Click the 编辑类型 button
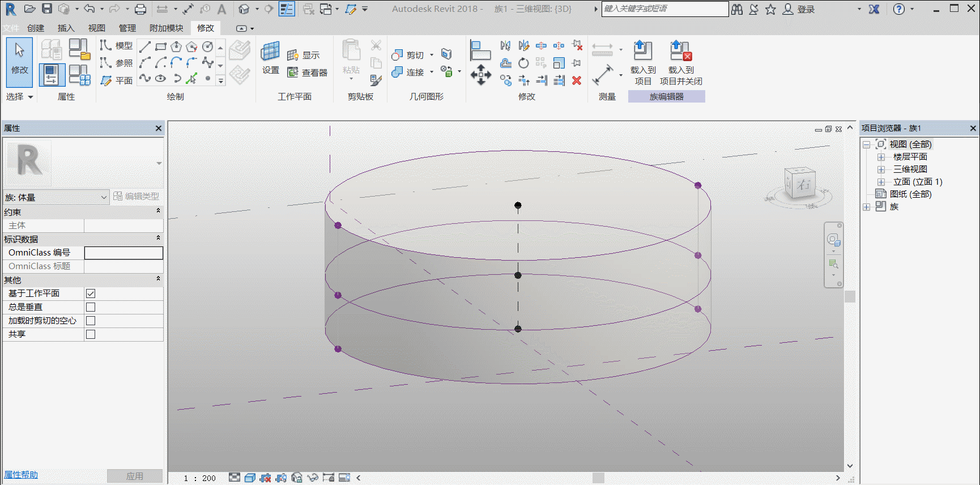 click(137, 196)
